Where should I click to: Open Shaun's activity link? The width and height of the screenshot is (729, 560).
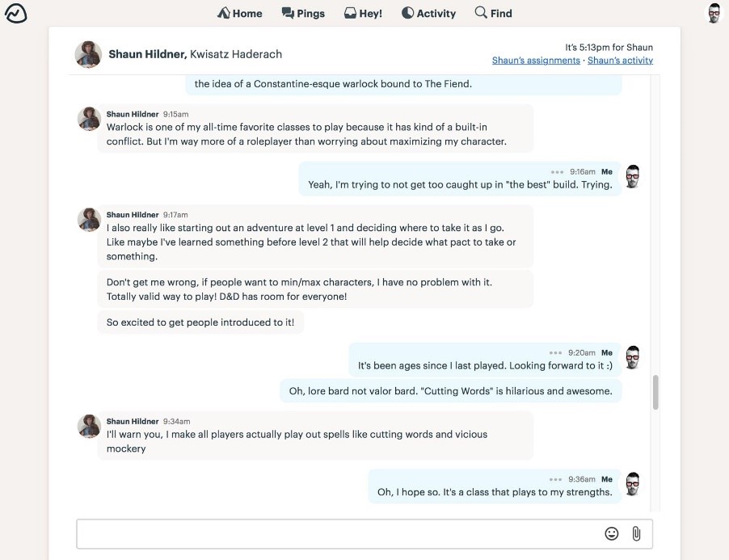pyautogui.click(x=620, y=61)
